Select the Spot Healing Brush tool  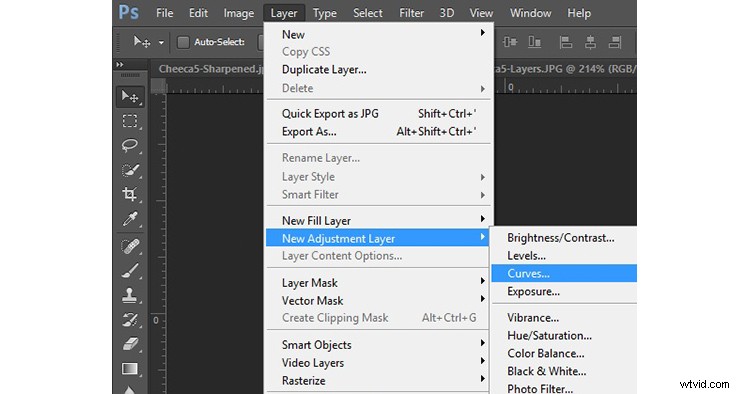point(130,246)
